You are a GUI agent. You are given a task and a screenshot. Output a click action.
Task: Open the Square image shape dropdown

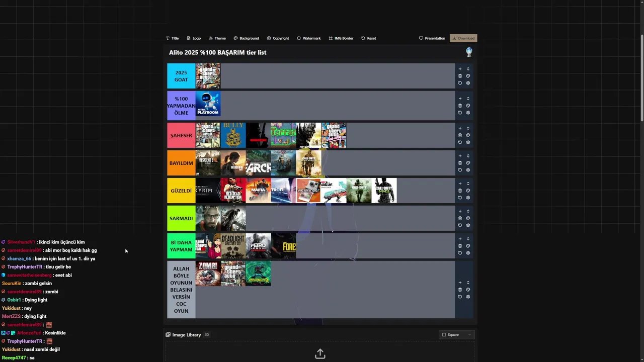457,335
